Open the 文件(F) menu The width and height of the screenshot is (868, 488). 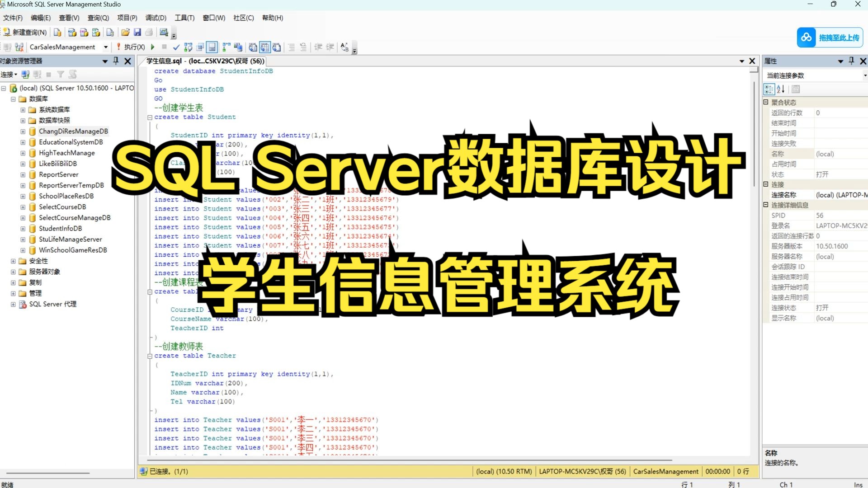tap(13, 18)
